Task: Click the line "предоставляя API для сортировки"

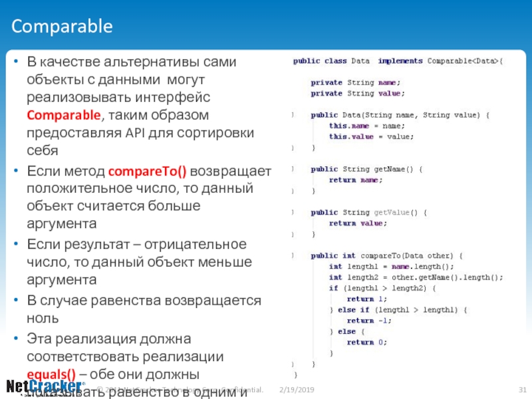Action: pyautogui.click(x=140, y=132)
